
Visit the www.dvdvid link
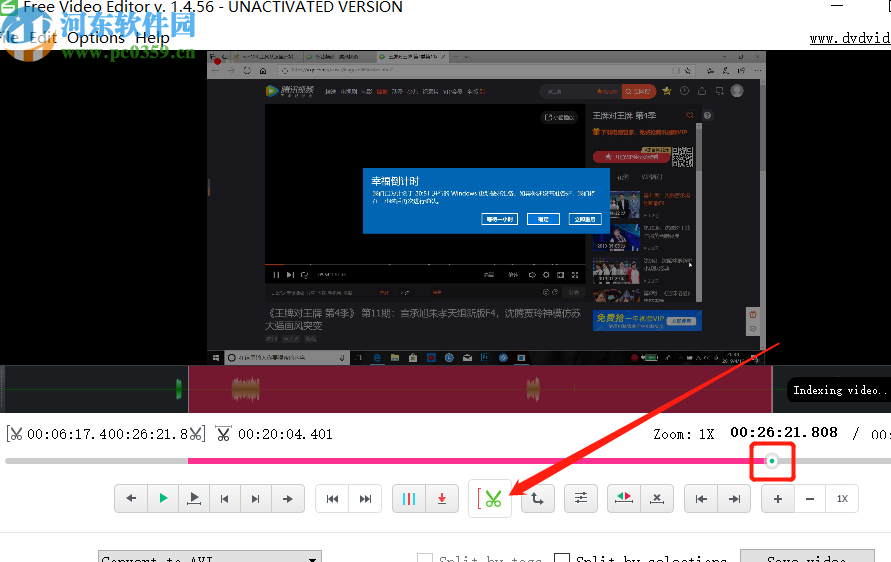[850, 38]
